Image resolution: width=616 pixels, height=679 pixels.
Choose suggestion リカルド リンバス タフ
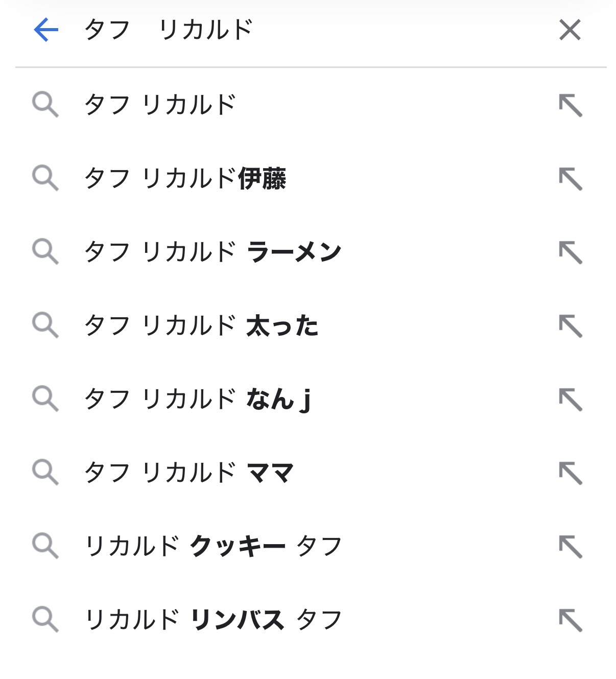coord(214,620)
